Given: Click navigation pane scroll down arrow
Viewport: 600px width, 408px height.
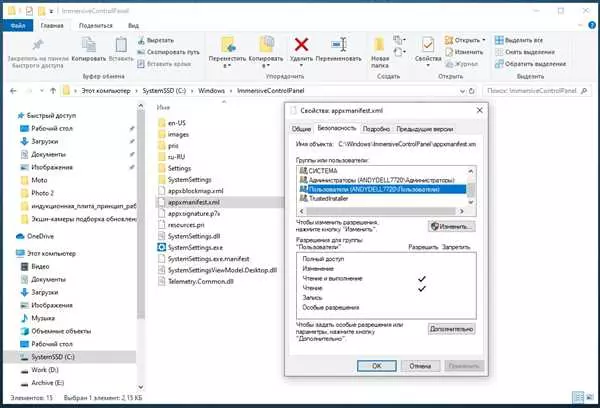Looking at the screenshot, I should click(x=140, y=387).
